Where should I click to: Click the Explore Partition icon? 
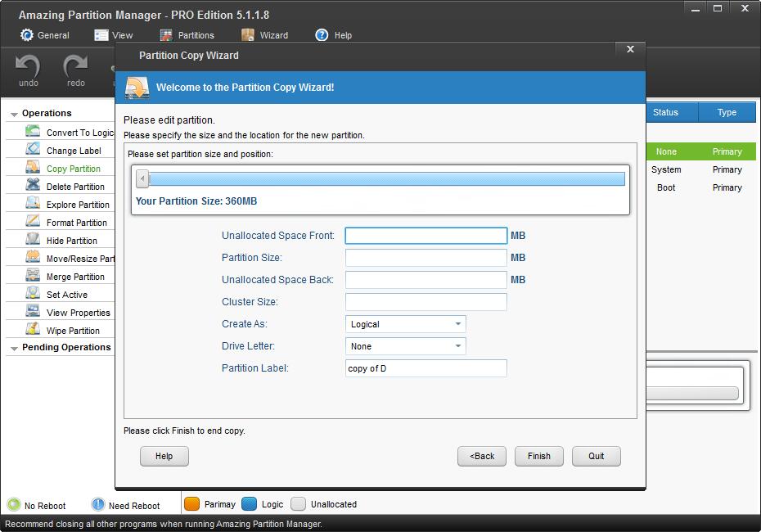click(x=33, y=203)
